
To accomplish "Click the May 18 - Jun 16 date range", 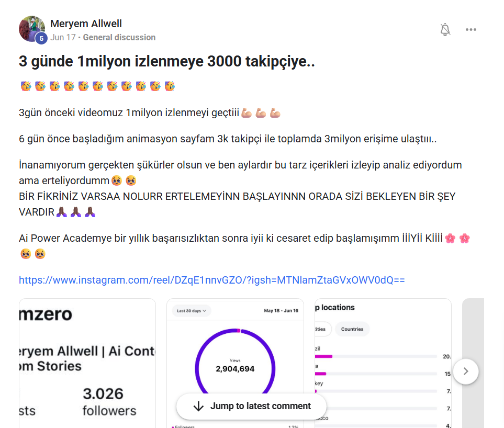I will (281, 311).
